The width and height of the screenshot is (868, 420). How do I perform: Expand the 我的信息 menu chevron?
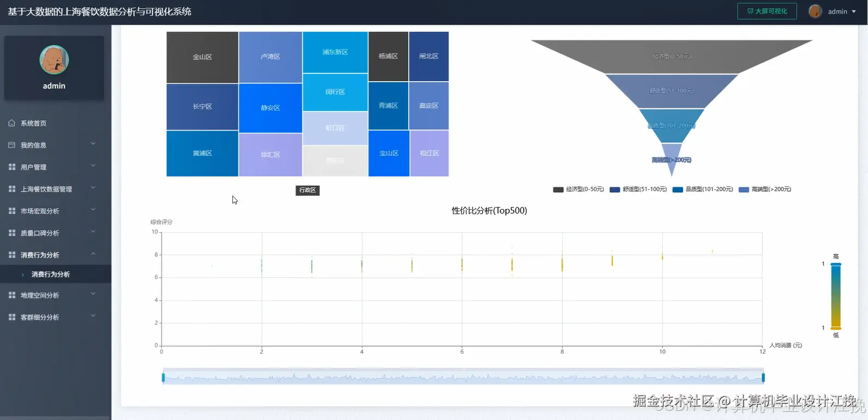(93, 144)
